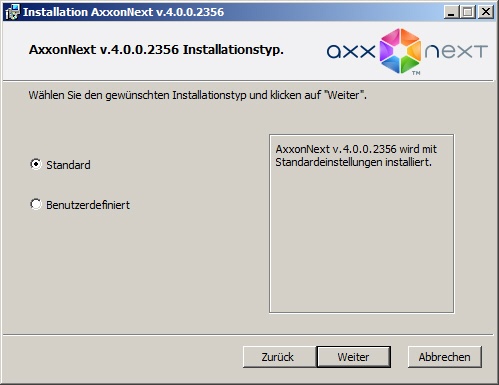The height and width of the screenshot is (385, 499).
Task: Click the 'axx' part of the logo
Action: coord(351,52)
